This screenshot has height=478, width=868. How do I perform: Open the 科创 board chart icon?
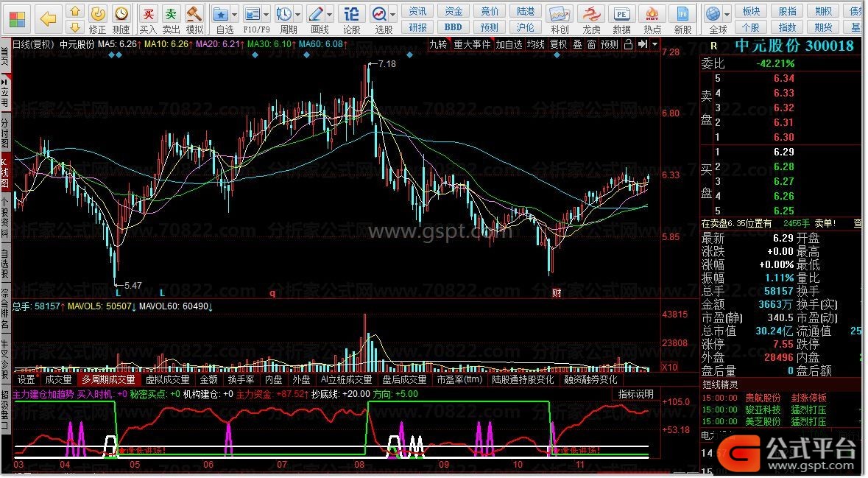pos(559,19)
